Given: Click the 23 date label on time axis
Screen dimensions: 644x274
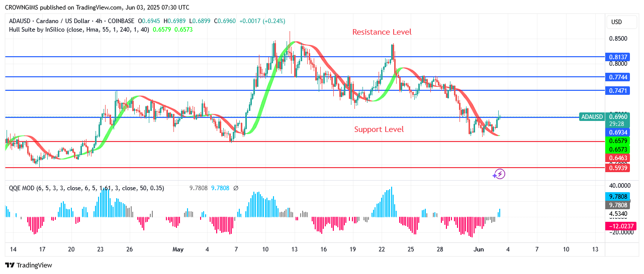Looking at the screenshot, I should click(100, 249).
